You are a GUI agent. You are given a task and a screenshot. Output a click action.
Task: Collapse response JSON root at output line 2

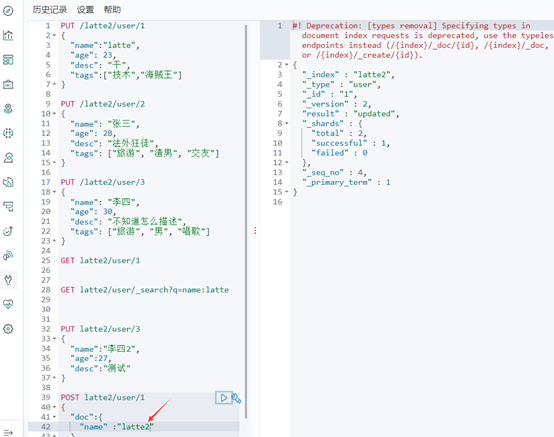tap(287, 65)
